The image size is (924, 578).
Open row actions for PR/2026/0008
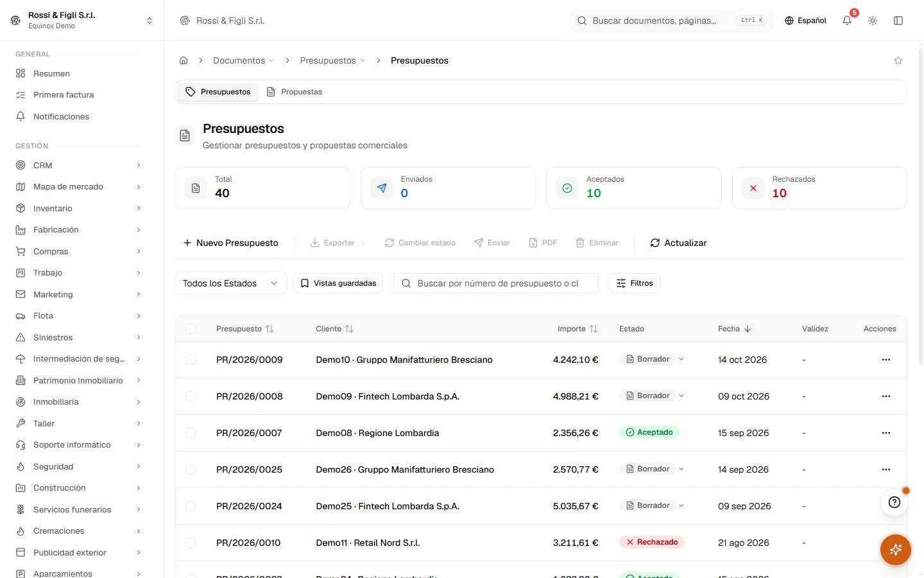click(886, 396)
